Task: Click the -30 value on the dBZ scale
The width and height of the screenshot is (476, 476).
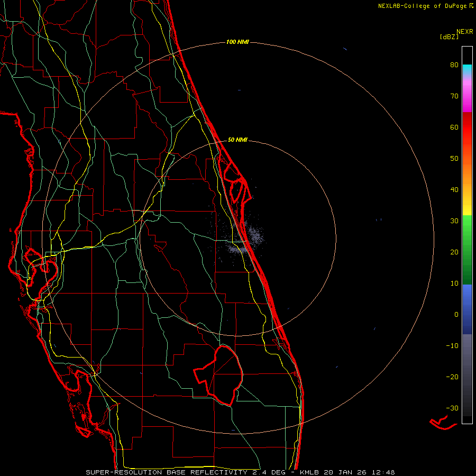Action: [452, 408]
